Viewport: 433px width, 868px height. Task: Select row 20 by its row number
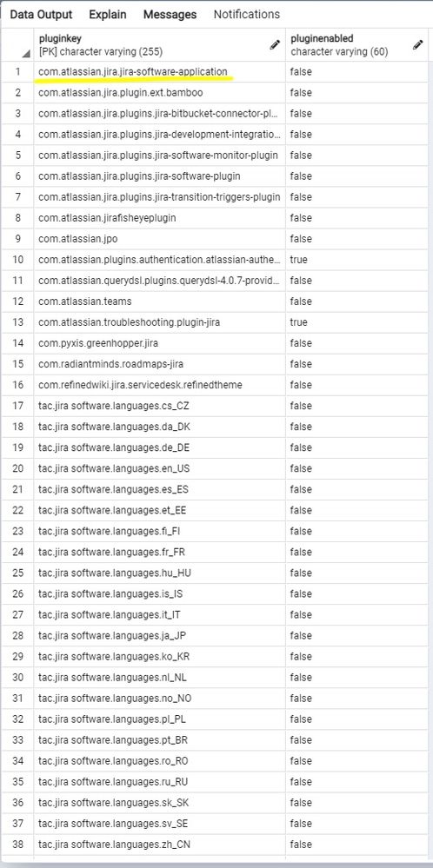(x=17, y=468)
